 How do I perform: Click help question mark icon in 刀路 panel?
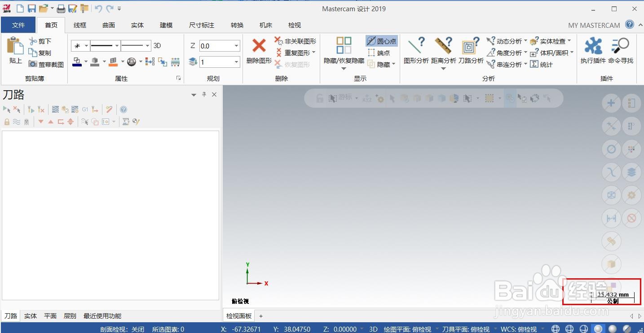pyautogui.click(x=124, y=109)
